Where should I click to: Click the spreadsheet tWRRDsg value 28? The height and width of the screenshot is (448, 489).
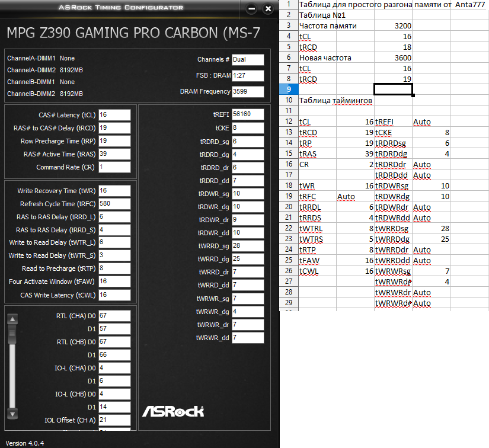[x=431, y=229]
